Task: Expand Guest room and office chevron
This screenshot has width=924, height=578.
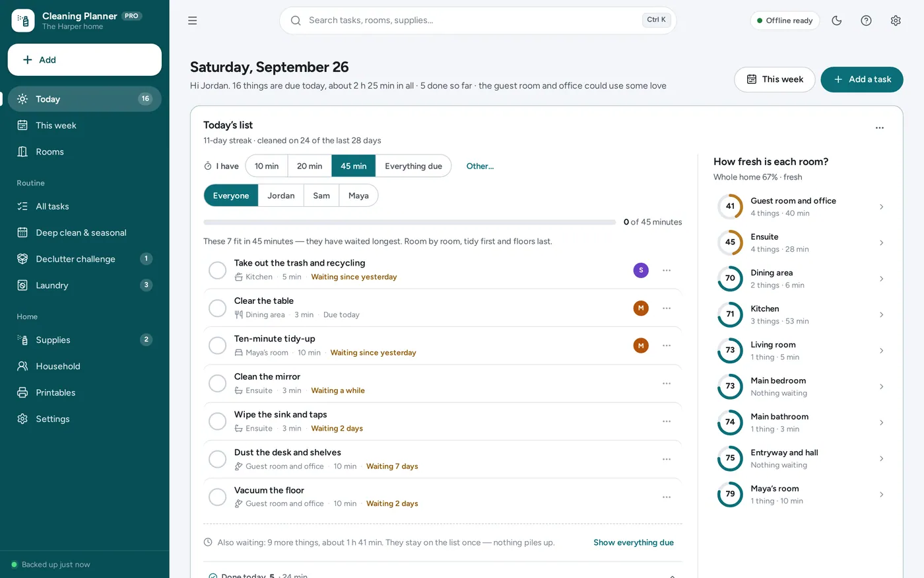Action: click(881, 207)
